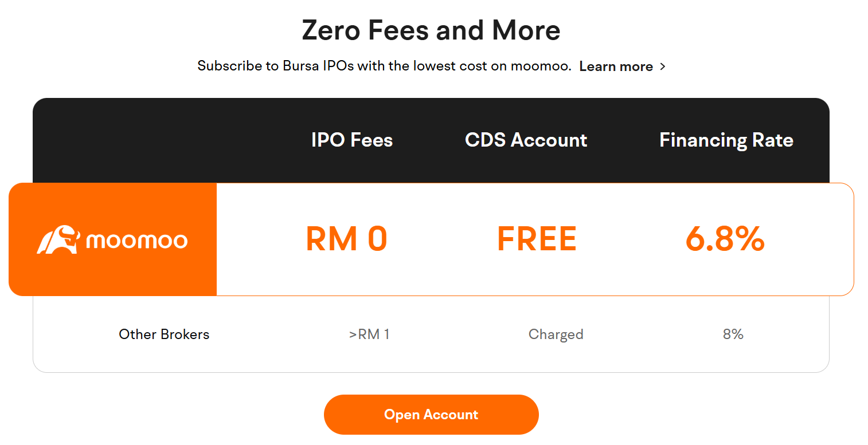Click the chevron arrow after Learn more
868x445 pixels.
[x=662, y=66]
